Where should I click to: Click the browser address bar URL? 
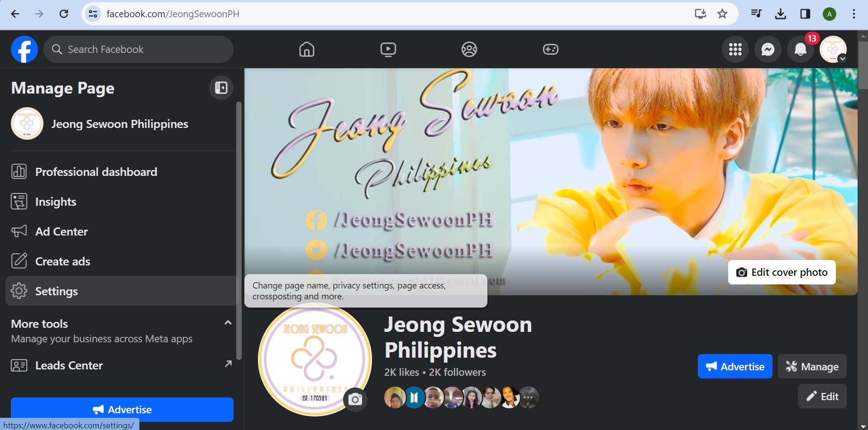point(173,14)
